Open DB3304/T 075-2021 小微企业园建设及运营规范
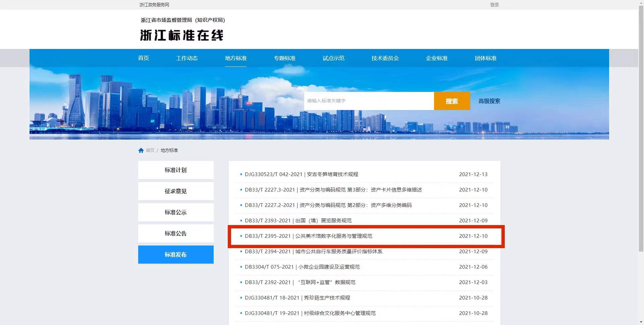Viewport: 644px width, 325px height. pos(302,267)
